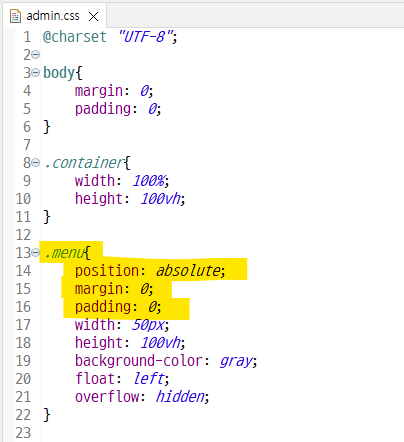Click the width property on line 17
This screenshot has width=404, height=442.
pyautogui.click(x=95, y=325)
